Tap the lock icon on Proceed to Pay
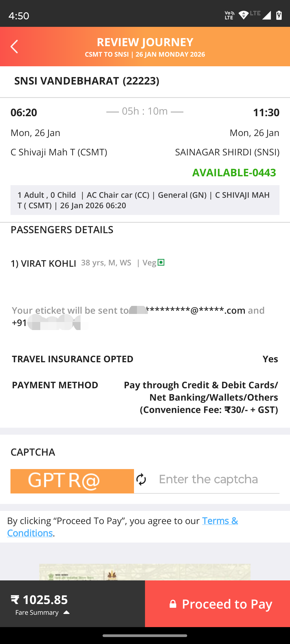This screenshot has width=290, height=644. (x=173, y=604)
